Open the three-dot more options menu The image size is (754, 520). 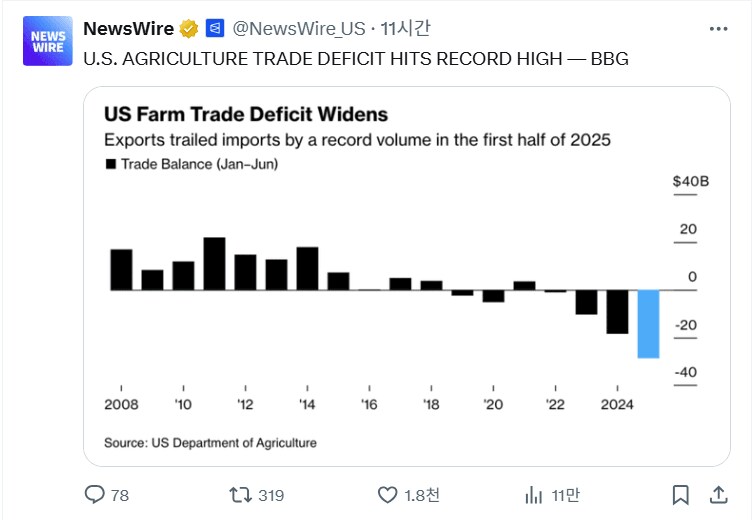point(718,29)
